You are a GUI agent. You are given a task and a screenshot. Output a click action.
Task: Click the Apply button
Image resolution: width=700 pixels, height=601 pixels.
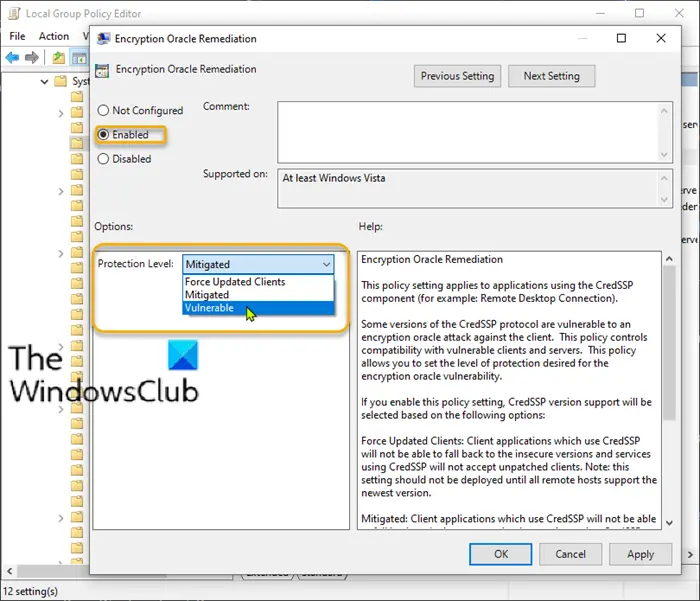pos(640,554)
